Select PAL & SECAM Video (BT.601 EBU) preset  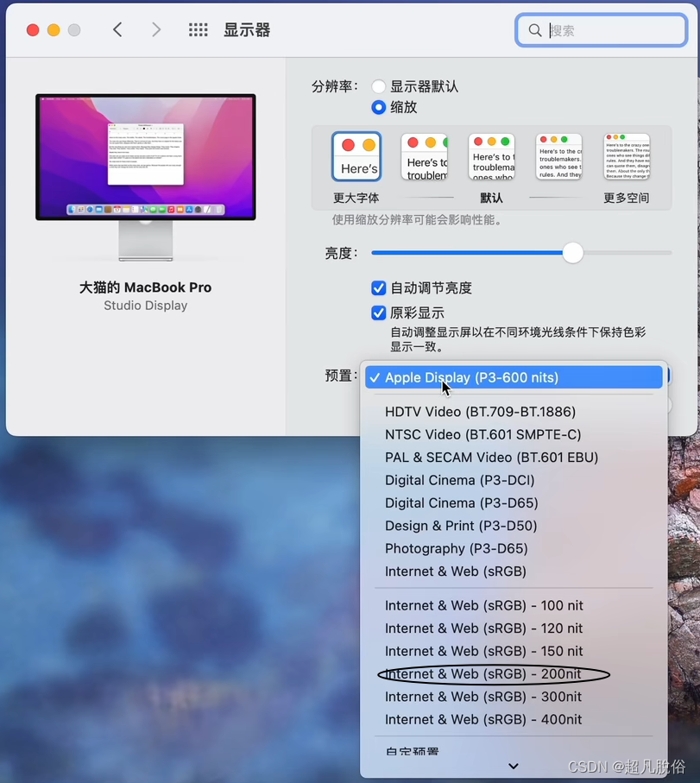click(514, 458)
